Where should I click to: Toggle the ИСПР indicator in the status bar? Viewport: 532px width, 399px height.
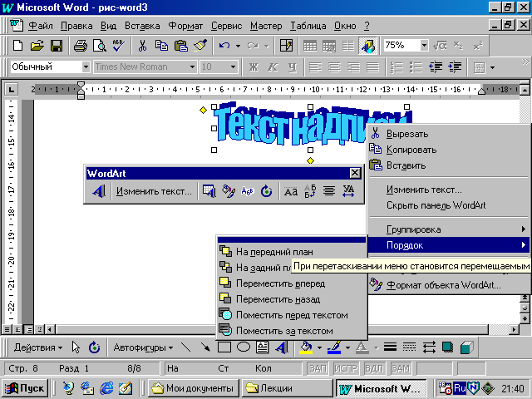click(346, 368)
